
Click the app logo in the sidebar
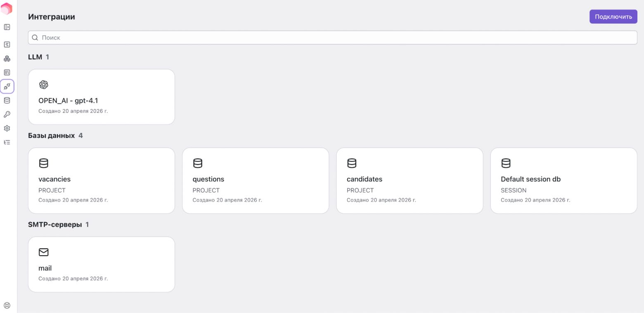[x=7, y=9]
